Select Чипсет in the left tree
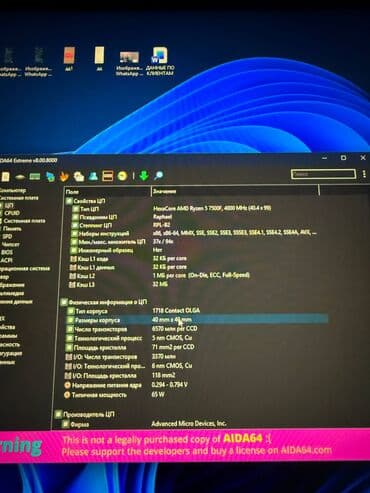Viewport: 370px width, 493px height. [x=10, y=244]
